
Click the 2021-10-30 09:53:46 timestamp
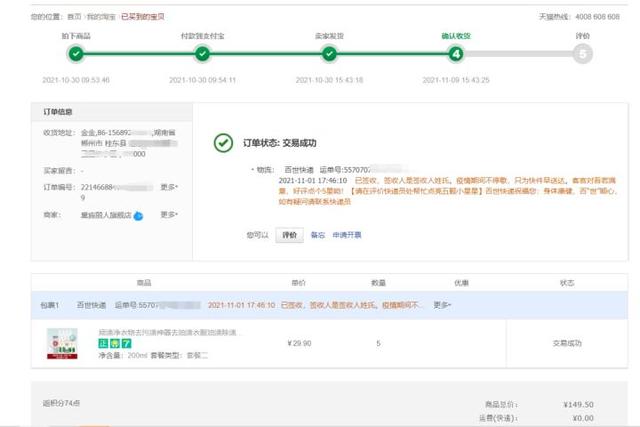pos(76,80)
